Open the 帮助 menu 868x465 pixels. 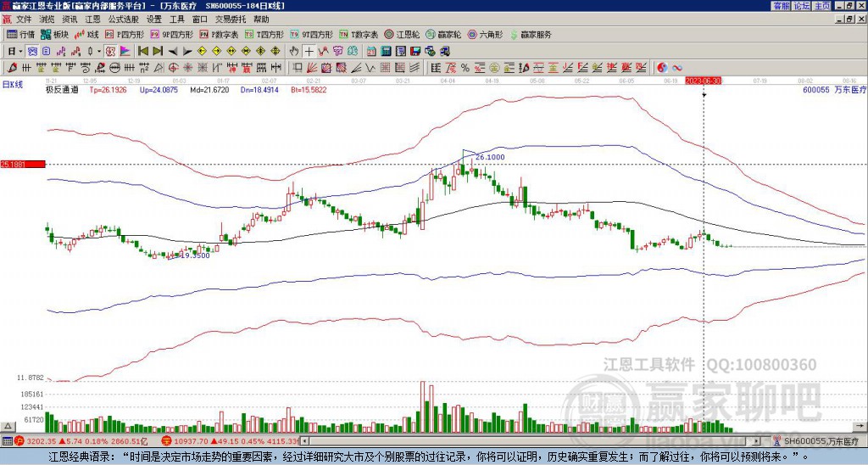point(261,20)
